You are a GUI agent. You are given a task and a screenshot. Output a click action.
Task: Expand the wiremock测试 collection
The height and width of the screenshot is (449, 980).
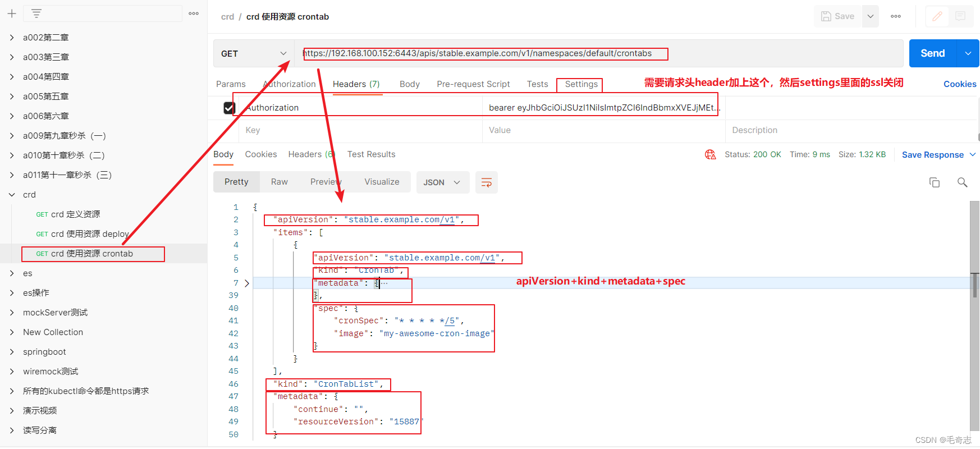[x=12, y=372]
